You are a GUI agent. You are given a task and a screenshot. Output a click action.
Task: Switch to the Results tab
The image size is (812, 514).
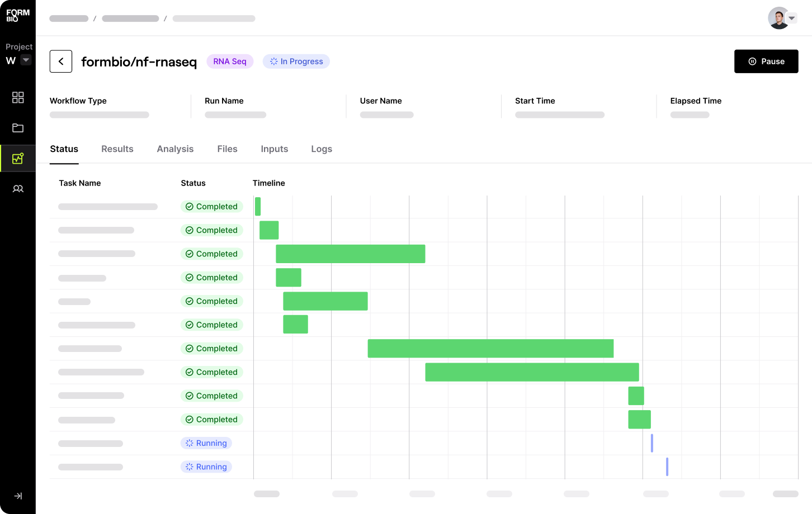(x=117, y=149)
